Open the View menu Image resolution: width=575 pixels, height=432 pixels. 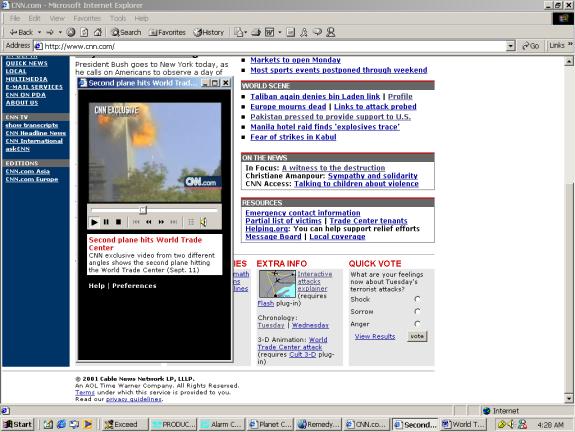pyautogui.click(x=57, y=18)
